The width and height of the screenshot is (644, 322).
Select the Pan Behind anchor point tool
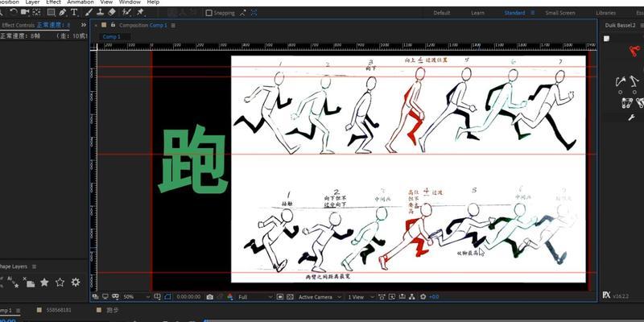tap(36, 13)
